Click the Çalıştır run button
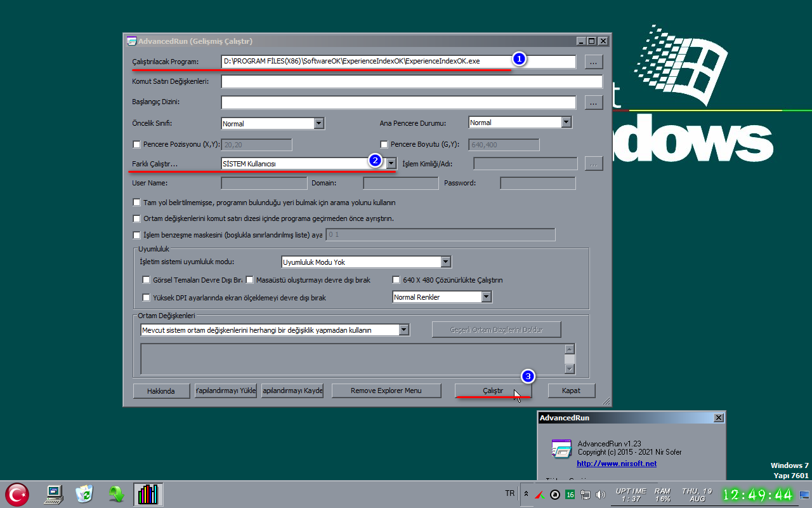Image resolution: width=812 pixels, height=508 pixels. (x=493, y=391)
